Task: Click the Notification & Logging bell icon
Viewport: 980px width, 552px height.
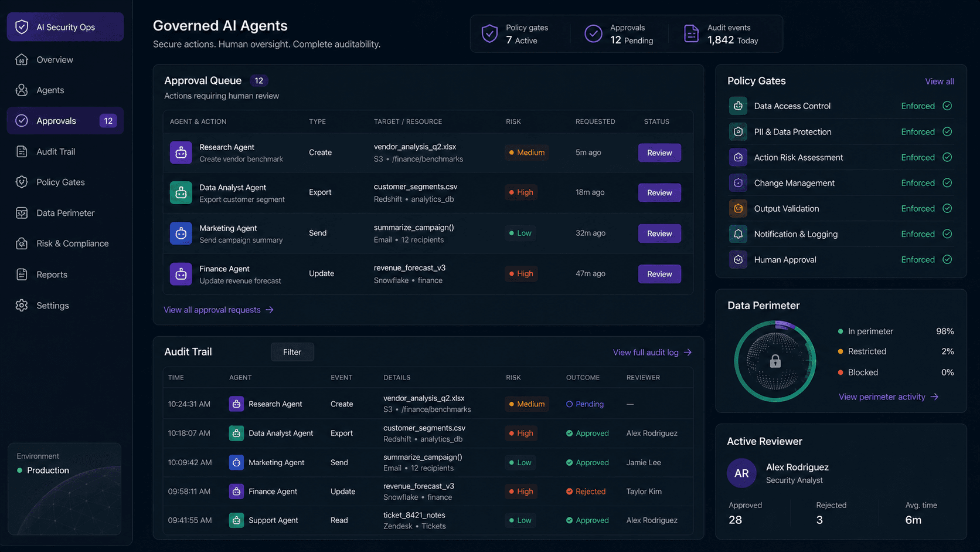Action: pos(738,234)
